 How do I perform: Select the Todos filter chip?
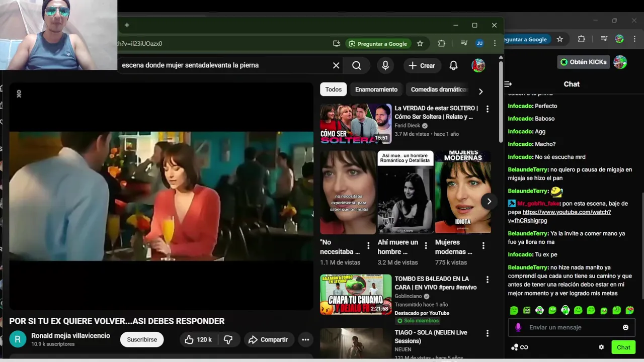pyautogui.click(x=333, y=89)
